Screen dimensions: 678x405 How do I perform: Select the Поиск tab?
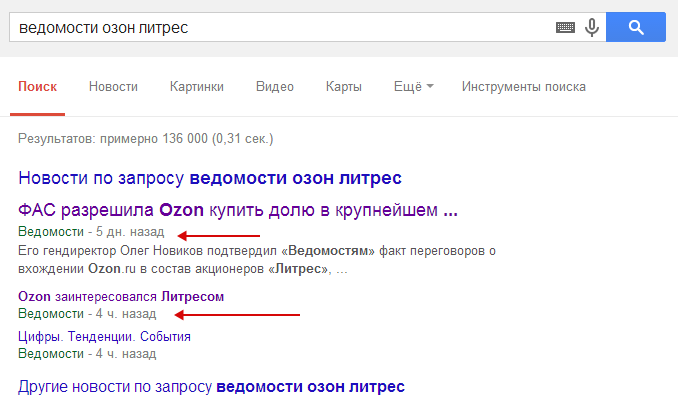click(37, 87)
